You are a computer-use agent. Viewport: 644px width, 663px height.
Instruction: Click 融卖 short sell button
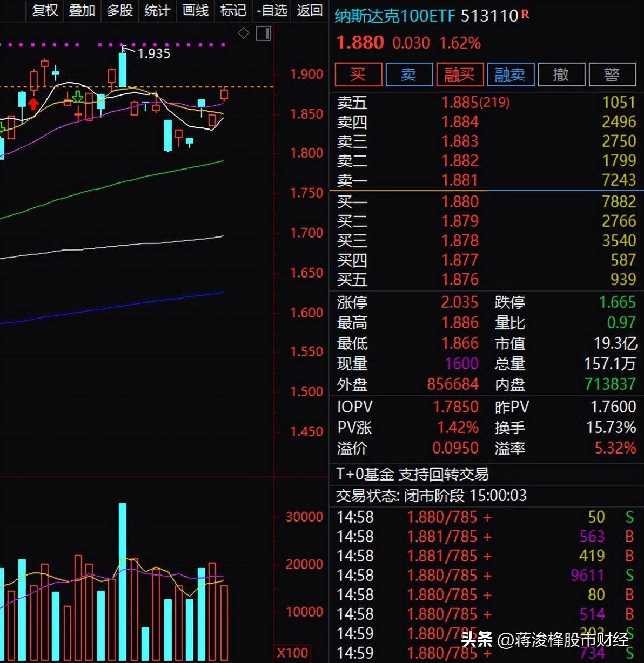[511, 75]
